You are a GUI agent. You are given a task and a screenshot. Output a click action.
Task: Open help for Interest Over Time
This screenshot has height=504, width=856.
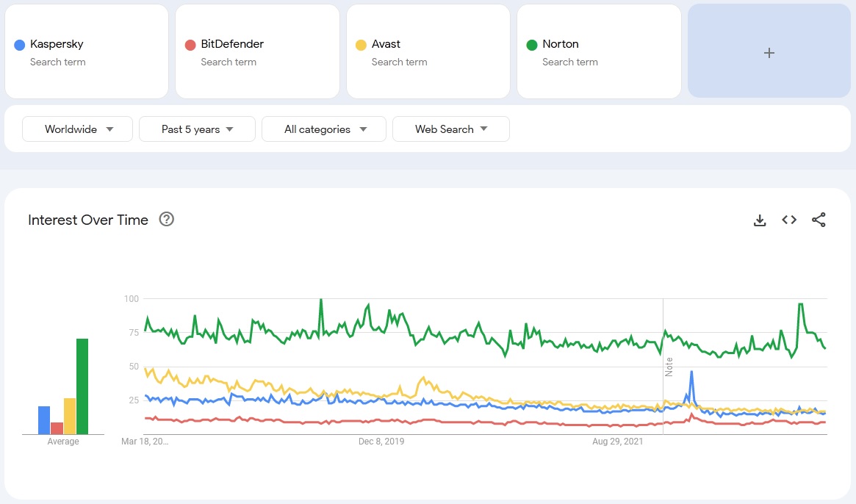[x=167, y=219]
